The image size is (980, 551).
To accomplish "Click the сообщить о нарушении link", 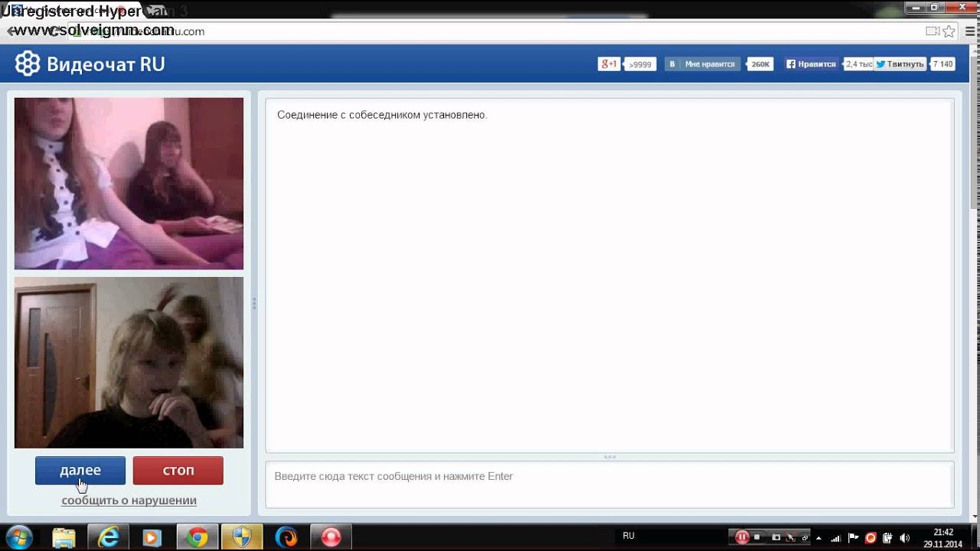I will click(129, 500).
